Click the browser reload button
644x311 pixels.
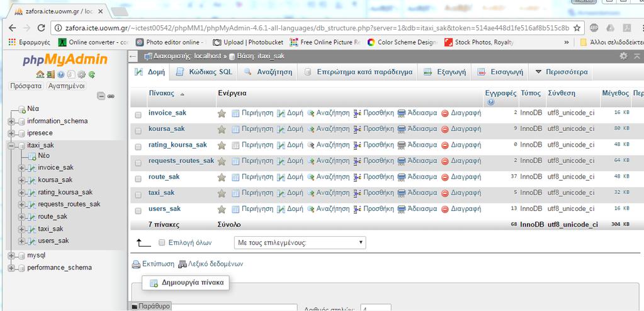pos(41,28)
